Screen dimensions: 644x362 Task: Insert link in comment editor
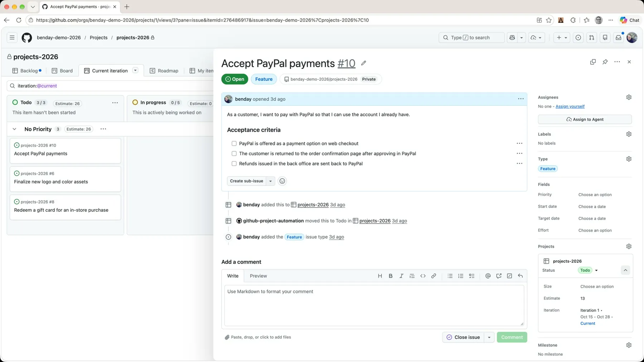(434, 276)
